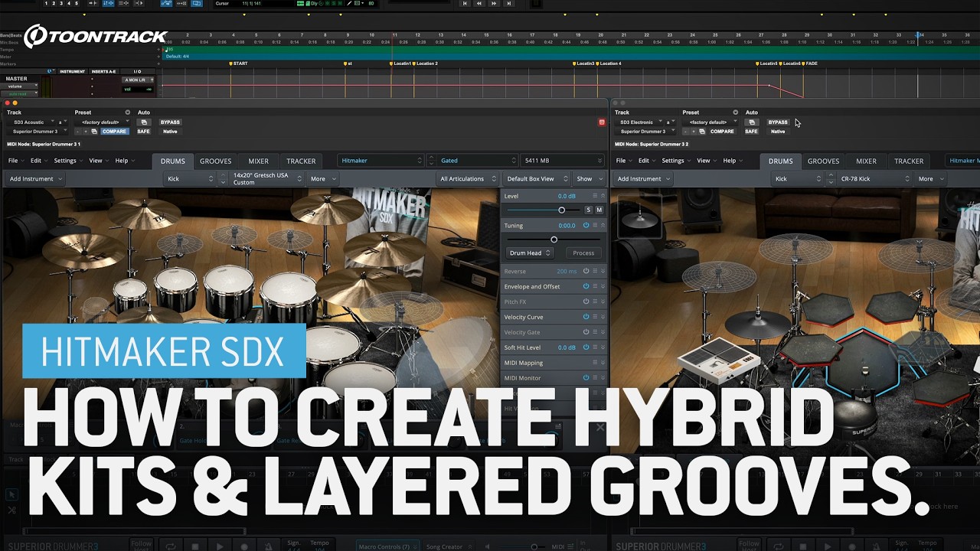The image size is (980, 551).
Task: Click the return to zero transport button
Action: click(465, 4)
